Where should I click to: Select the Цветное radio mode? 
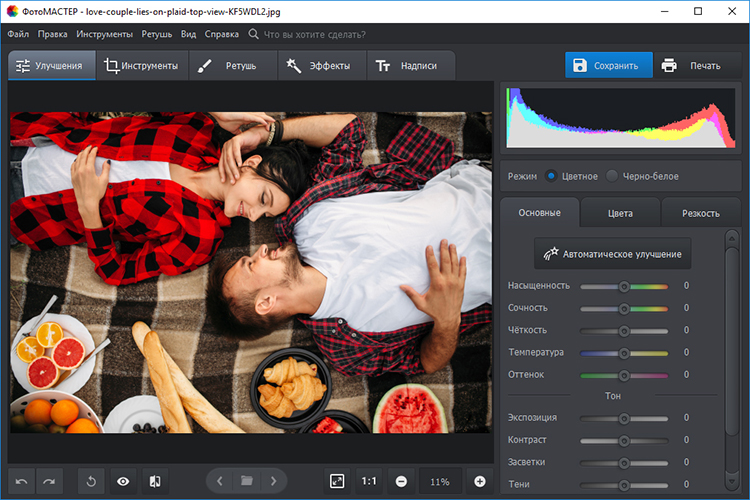tap(551, 176)
